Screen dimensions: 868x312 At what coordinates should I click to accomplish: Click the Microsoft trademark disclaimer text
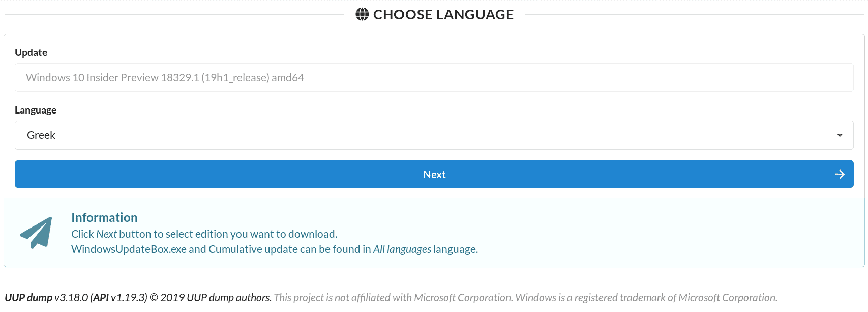click(x=526, y=297)
